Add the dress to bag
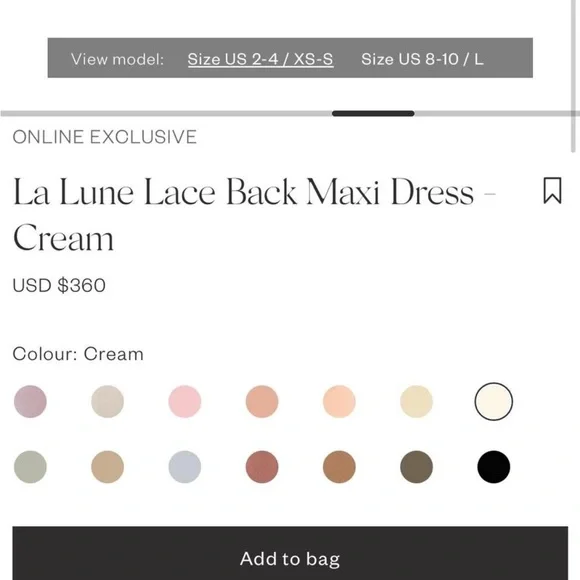This screenshot has height=580, width=580. click(290, 553)
